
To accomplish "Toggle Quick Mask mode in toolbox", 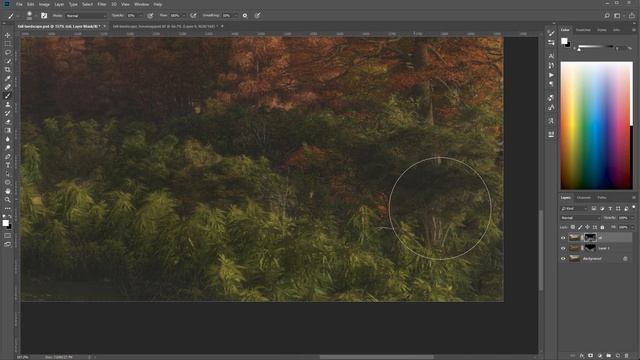I will pos(7,236).
